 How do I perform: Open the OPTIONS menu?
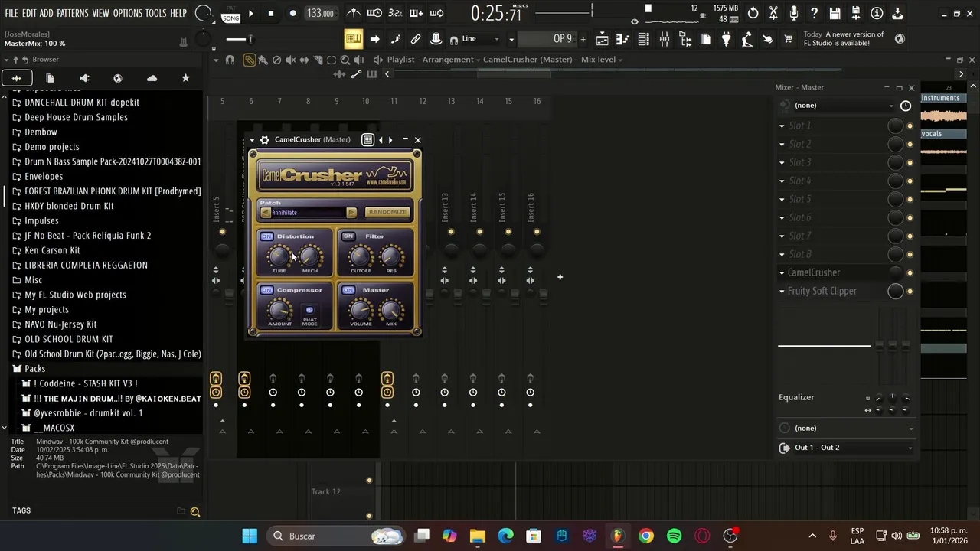point(128,13)
